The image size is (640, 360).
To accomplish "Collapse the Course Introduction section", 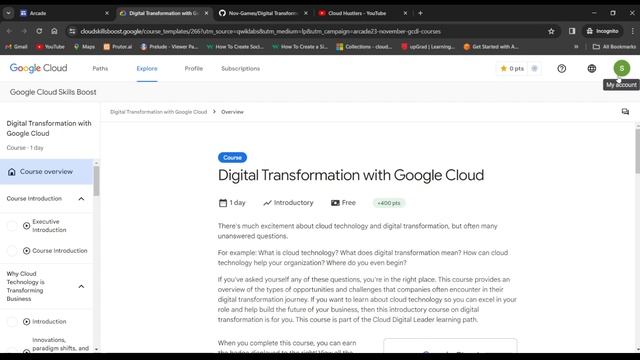I will click(81, 199).
